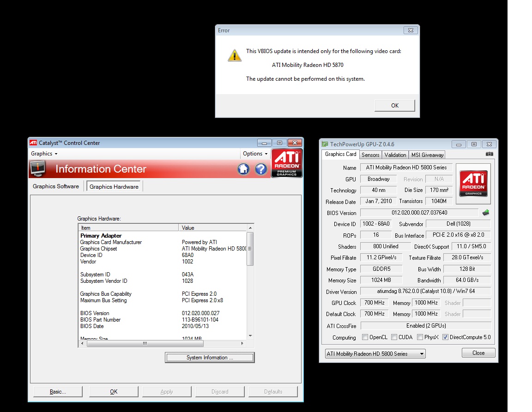Click OK in the Error dialog
The height and width of the screenshot is (412, 532).
(x=395, y=106)
